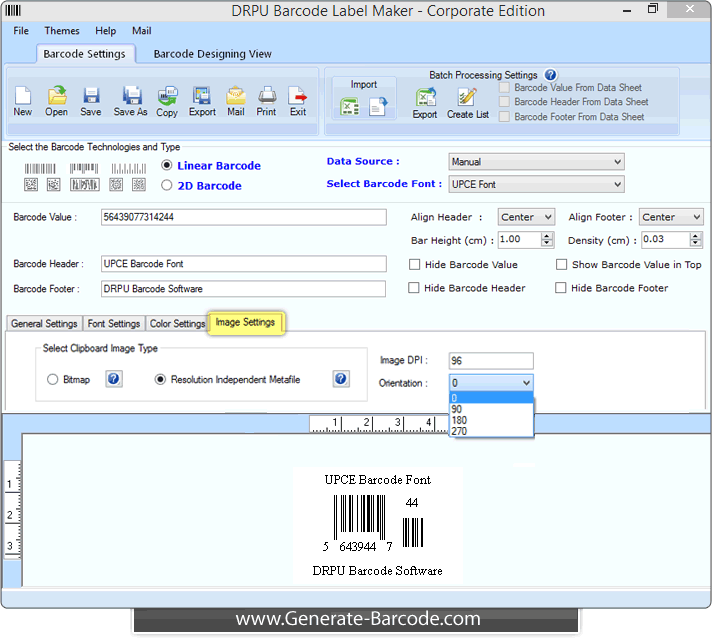The height and width of the screenshot is (638, 712).
Task: Import from text file icon
Action: pyautogui.click(x=378, y=107)
